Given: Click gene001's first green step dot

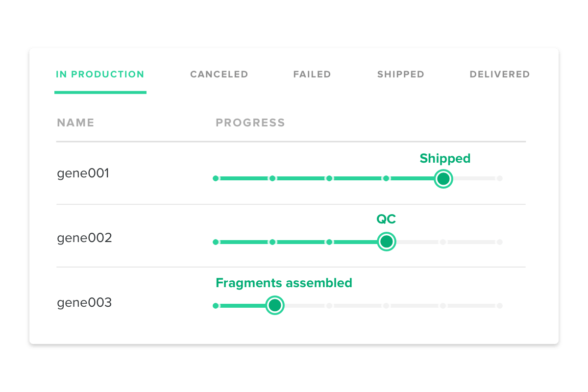Looking at the screenshot, I should click(216, 178).
